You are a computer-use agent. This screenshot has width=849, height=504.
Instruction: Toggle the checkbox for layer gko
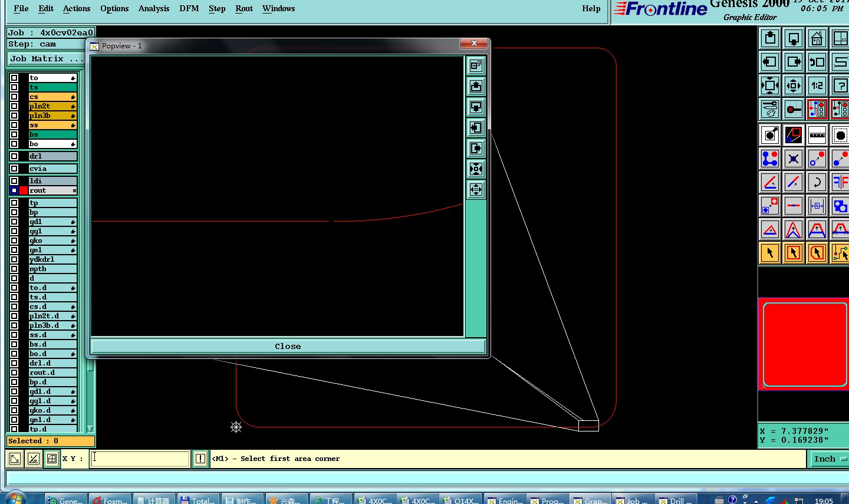[x=14, y=241]
